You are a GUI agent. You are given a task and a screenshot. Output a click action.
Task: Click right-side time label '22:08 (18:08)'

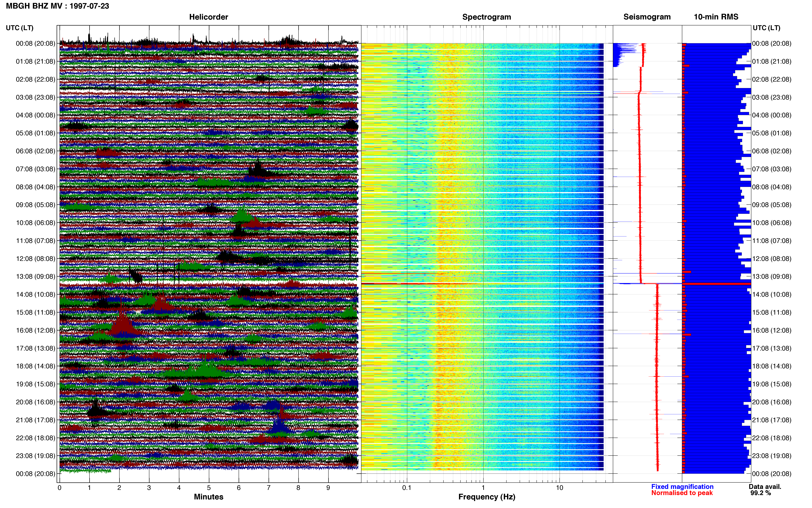point(772,438)
